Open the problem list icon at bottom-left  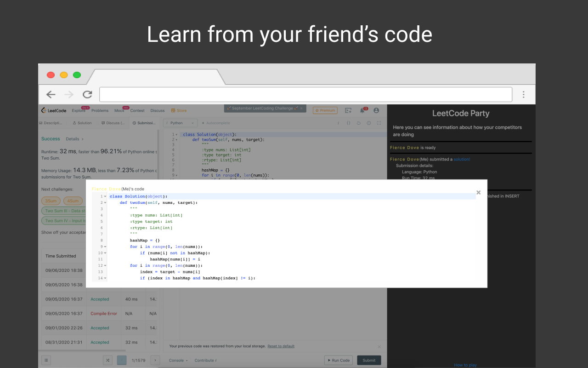point(46,360)
